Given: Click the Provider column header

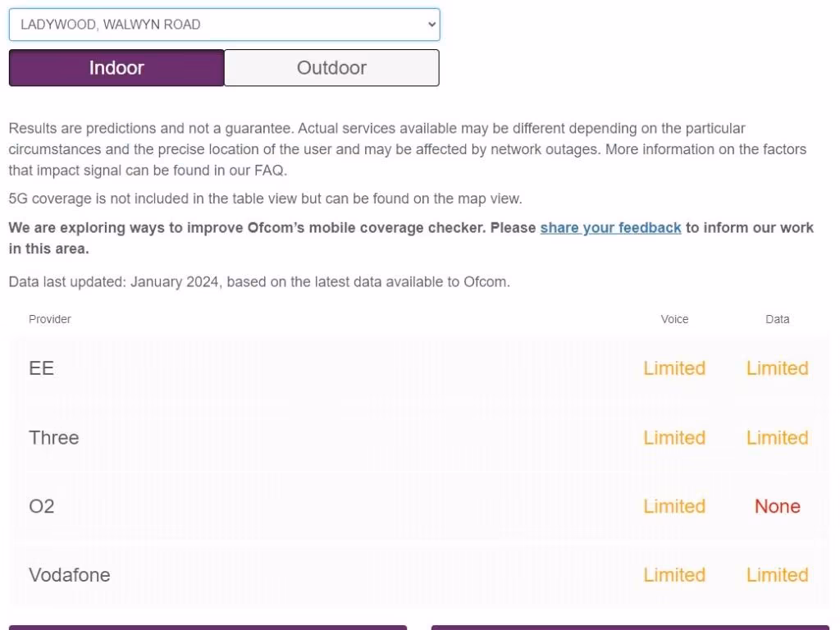Looking at the screenshot, I should coord(50,319).
